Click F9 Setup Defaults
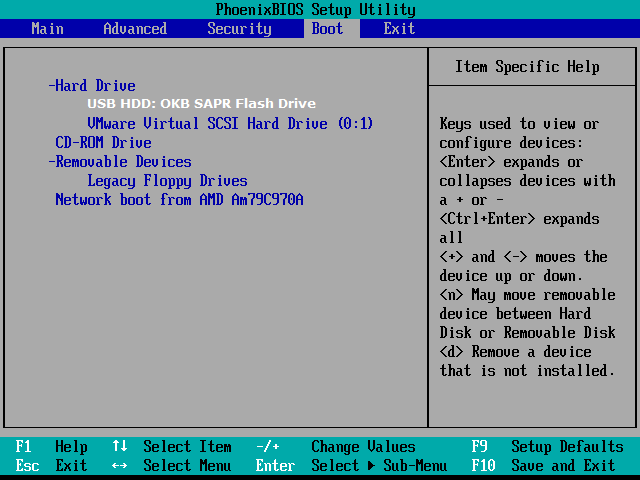This screenshot has width=640, height=480. point(547,447)
